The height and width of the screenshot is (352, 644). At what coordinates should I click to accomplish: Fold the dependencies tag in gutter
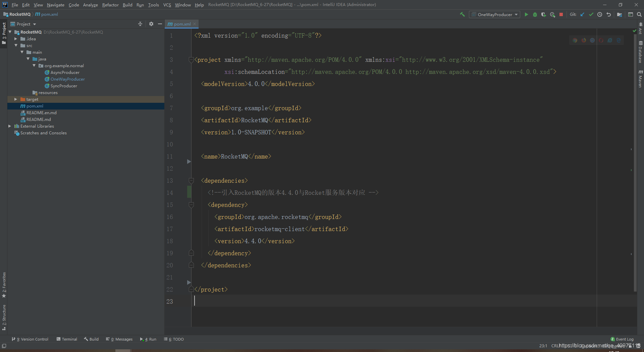tap(191, 180)
